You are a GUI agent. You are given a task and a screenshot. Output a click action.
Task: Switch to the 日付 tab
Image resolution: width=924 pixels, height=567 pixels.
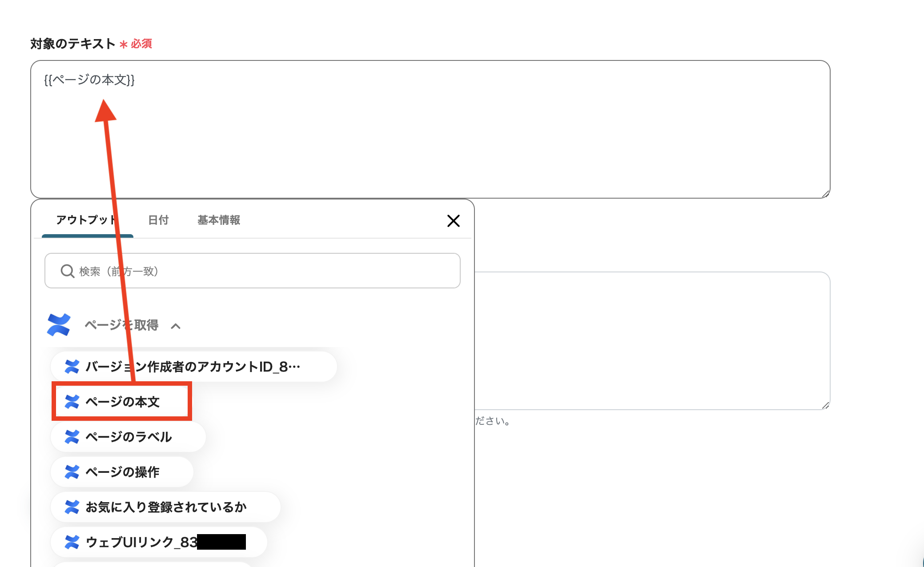[x=159, y=220]
